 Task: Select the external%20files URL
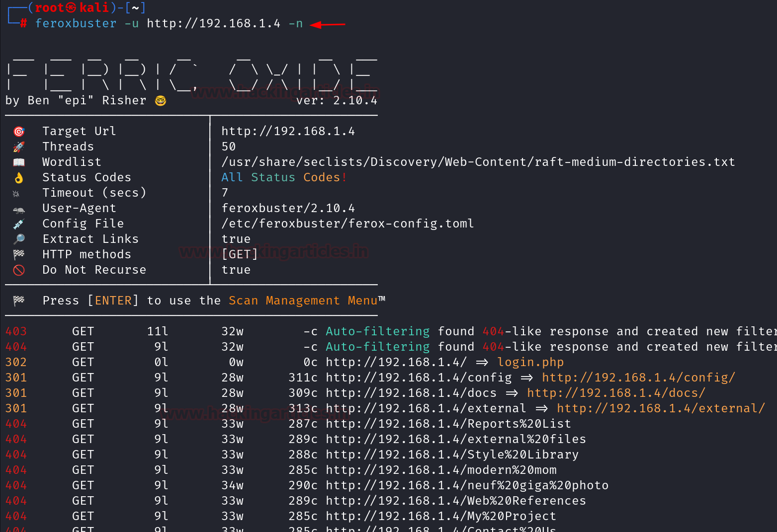click(x=456, y=439)
